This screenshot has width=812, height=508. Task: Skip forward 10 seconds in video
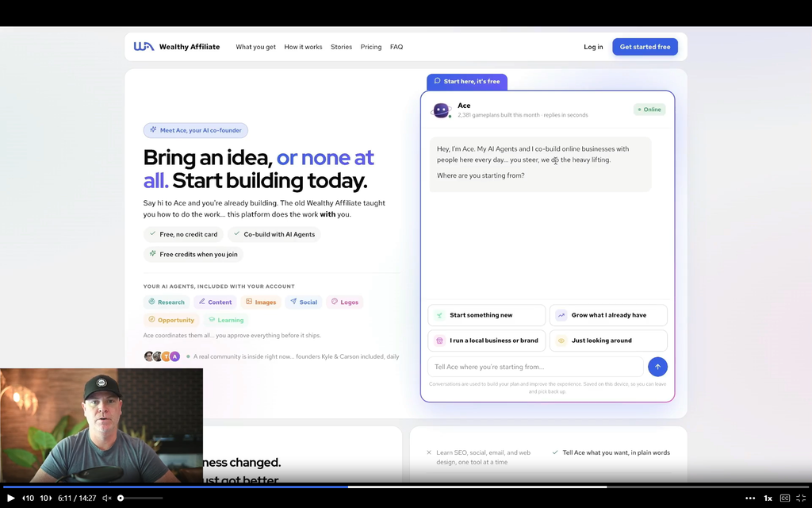(46, 498)
